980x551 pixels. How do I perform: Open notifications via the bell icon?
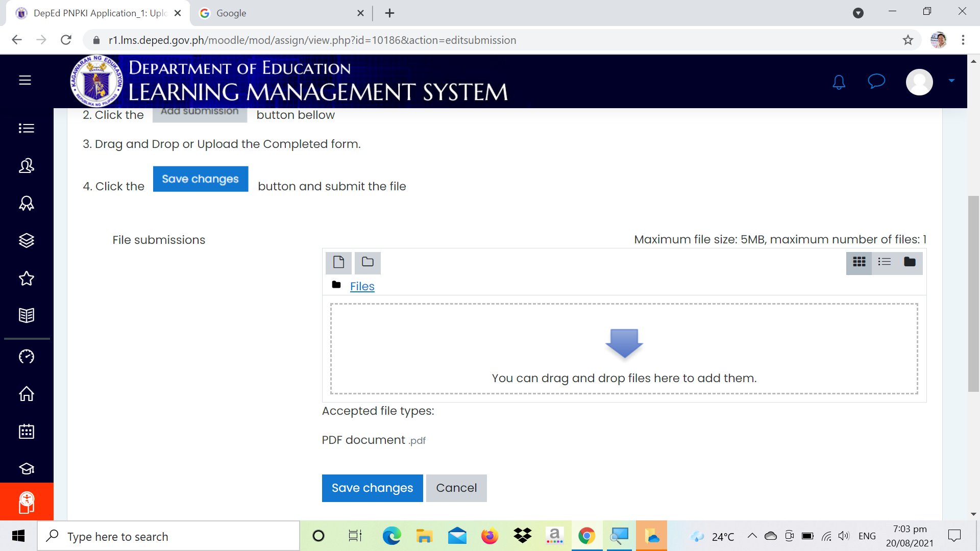pyautogui.click(x=840, y=82)
